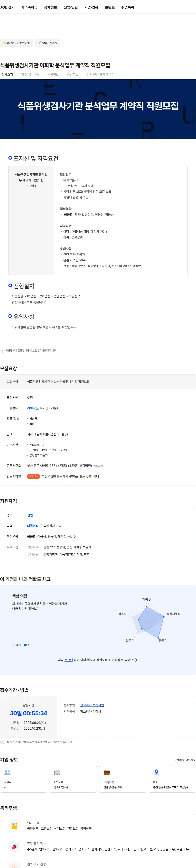196x868 pixels.
Task: Click the chevron after 비교해볼 수 있어요
Action: pyautogui.click(x=136, y=660)
